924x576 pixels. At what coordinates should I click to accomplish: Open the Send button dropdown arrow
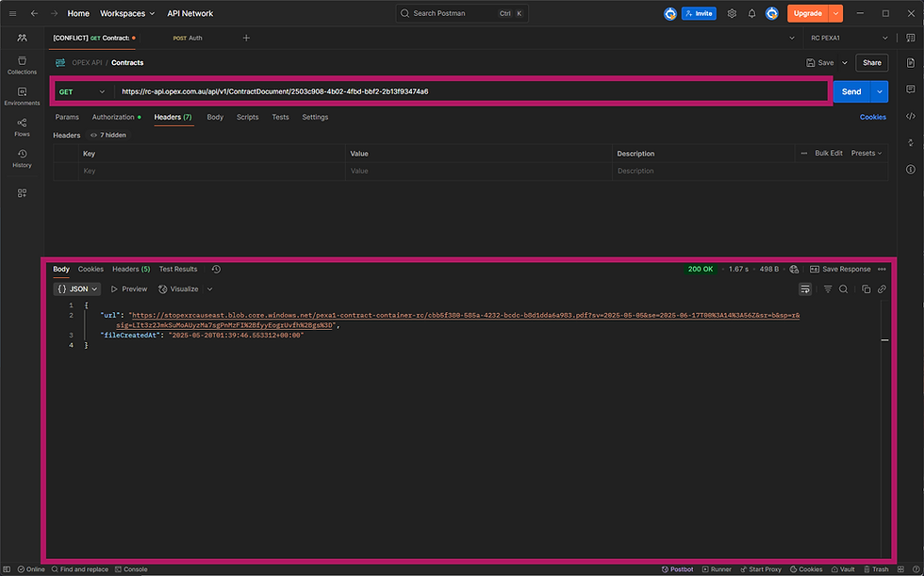coord(879,91)
